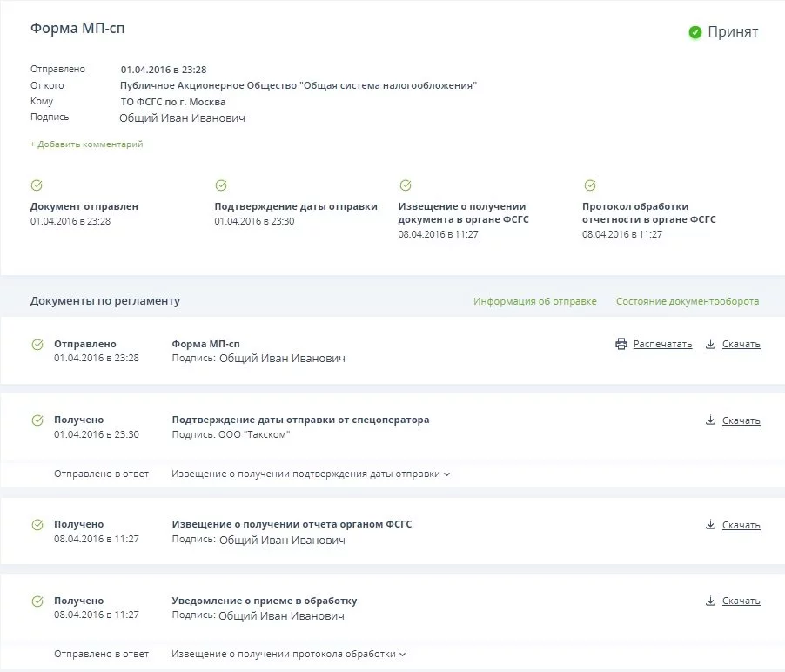Click check icon above Подтверждение даты отправки stage
Image resolution: width=785 pixels, height=672 pixels.
(221, 185)
